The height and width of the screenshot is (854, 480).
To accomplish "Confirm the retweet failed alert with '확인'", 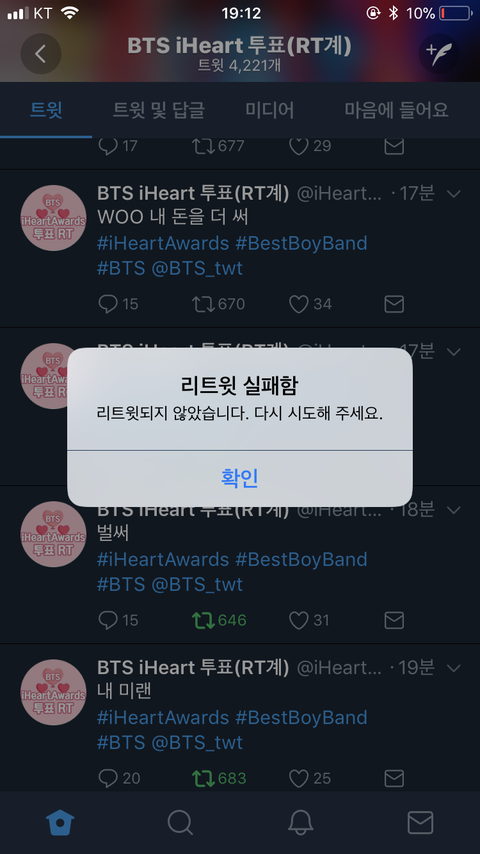I will (240, 478).
